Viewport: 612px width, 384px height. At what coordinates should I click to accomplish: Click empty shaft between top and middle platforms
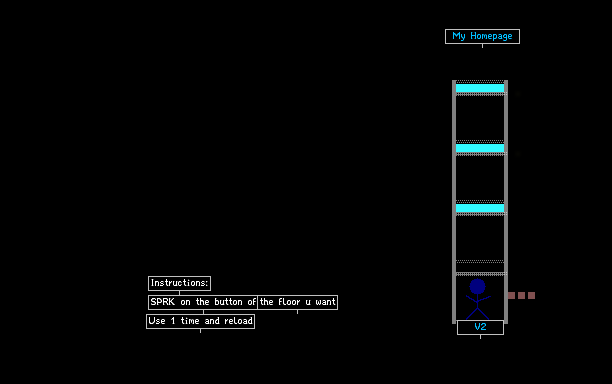pos(480,117)
